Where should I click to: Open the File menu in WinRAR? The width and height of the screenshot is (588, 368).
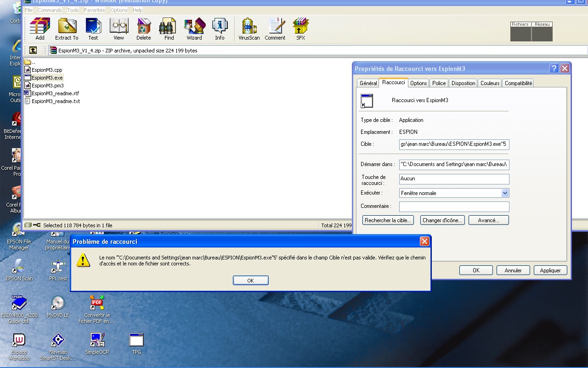click(28, 10)
